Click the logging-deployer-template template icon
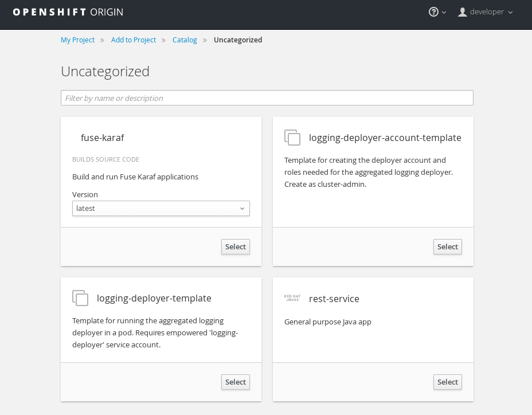Image resolution: width=532 pixels, height=415 pixels. (x=80, y=298)
